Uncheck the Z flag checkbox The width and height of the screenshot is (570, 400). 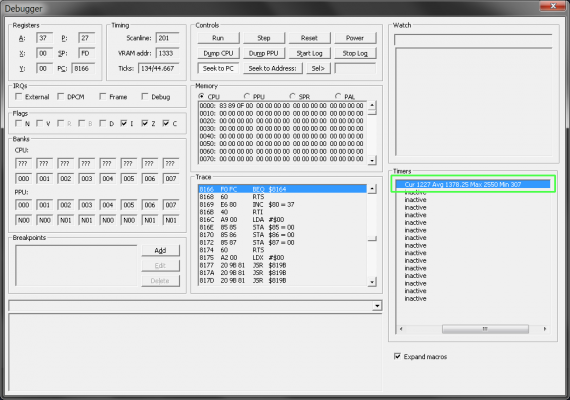point(145,124)
